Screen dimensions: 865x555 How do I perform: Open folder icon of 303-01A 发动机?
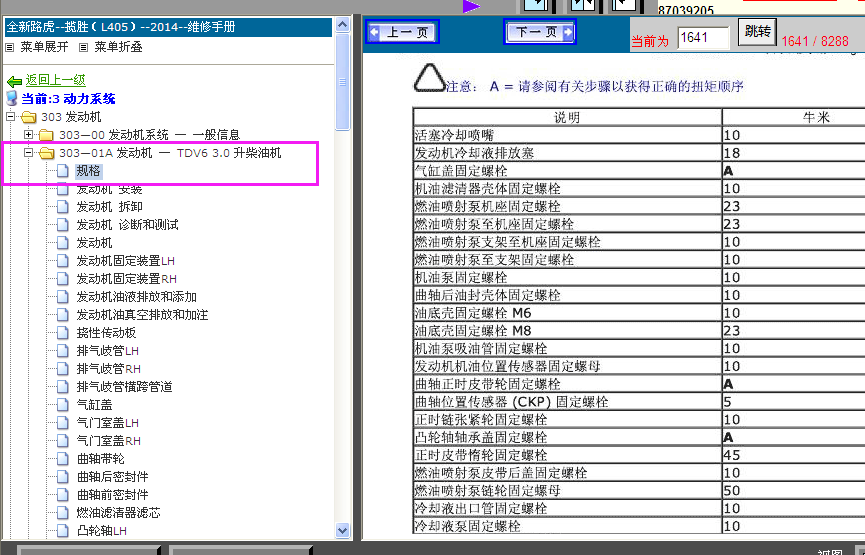[x=46, y=153]
